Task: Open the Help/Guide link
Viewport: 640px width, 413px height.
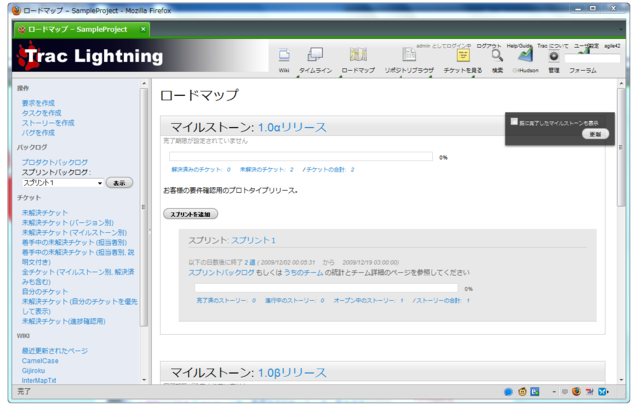Action: [519, 46]
